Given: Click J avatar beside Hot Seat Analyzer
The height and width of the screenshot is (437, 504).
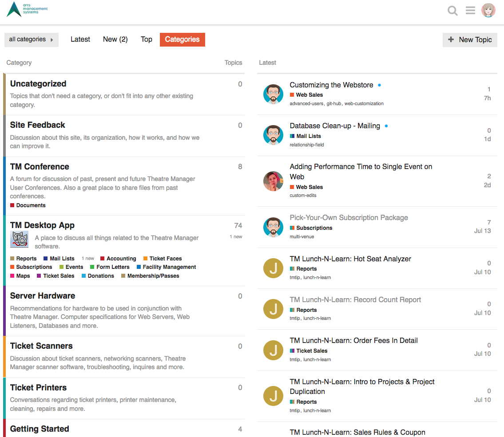Looking at the screenshot, I should coord(273,268).
